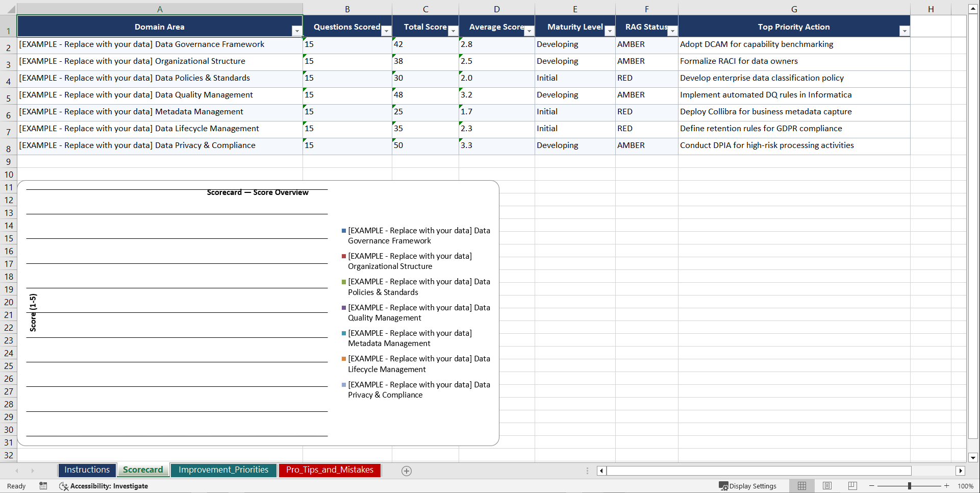Zoom in with the plus icon
The height and width of the screenshot is (493, 980).
point(946,486)
